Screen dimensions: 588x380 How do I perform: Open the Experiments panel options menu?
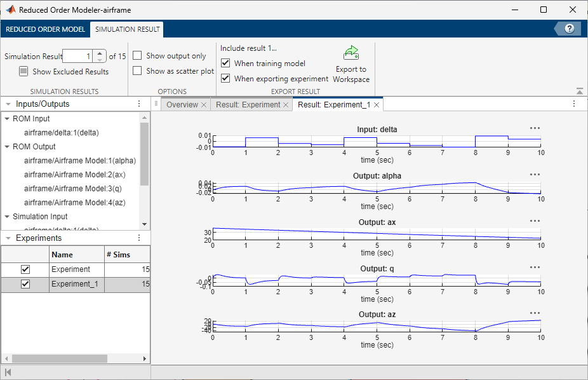pos(138,238)
